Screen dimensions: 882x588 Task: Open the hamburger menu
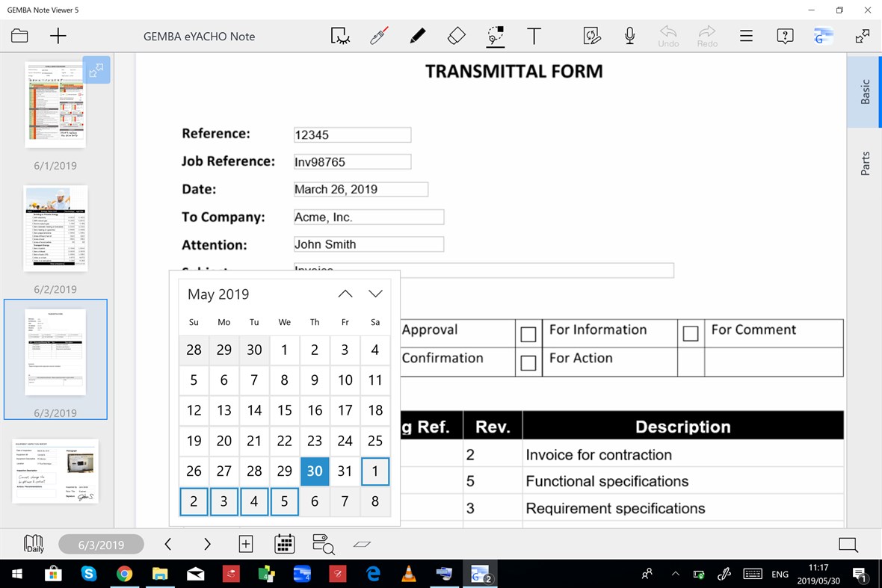point(746,35)
